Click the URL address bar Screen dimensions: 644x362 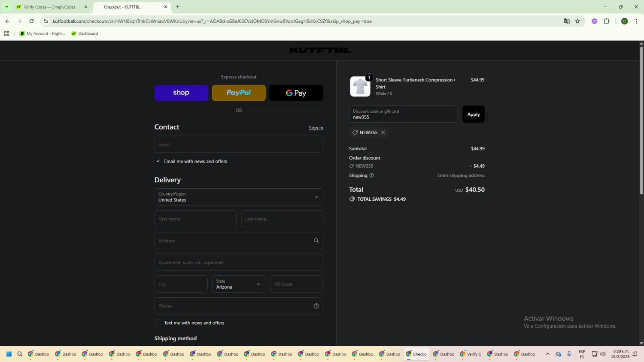point(301,21)
